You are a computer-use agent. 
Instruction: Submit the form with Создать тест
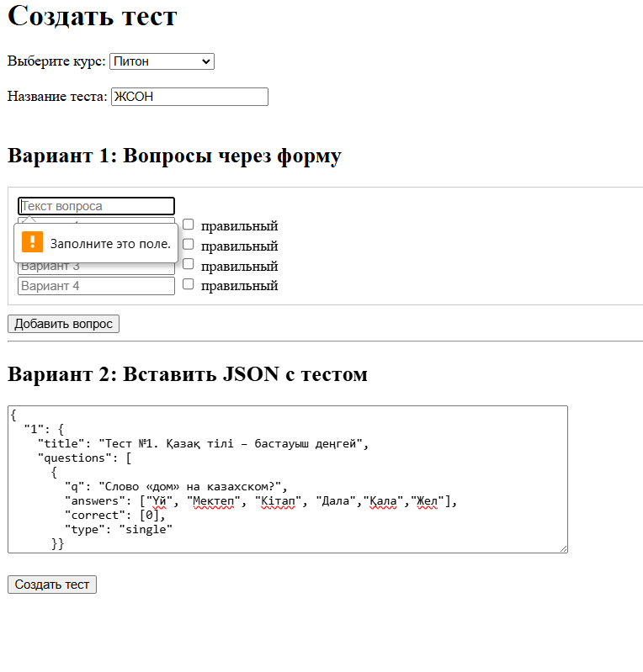point(52,585)
